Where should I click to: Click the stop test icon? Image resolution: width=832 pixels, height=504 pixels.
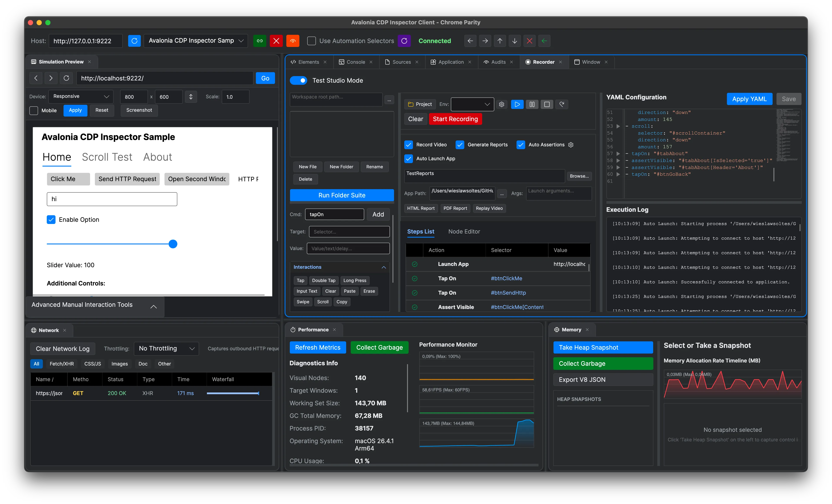(x=547, y=104)
